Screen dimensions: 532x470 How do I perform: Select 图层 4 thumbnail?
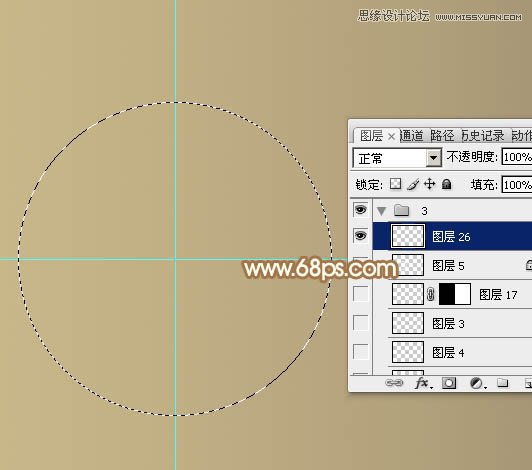tap(408, 352)
